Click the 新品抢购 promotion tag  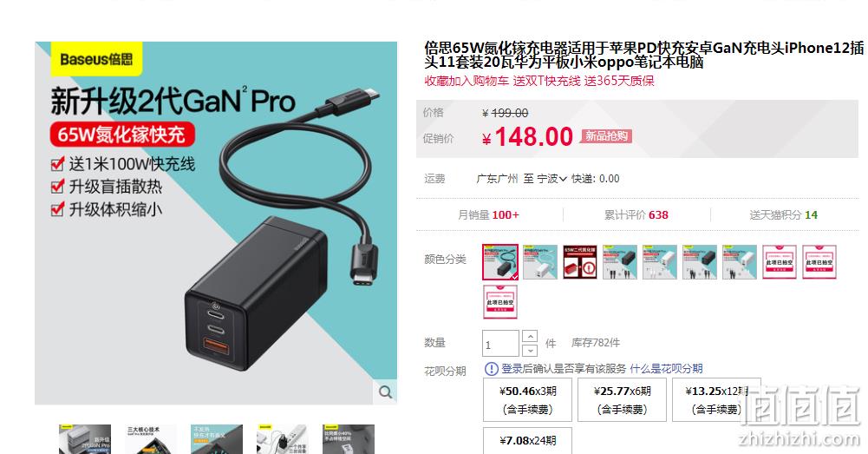tap(607, 136)
